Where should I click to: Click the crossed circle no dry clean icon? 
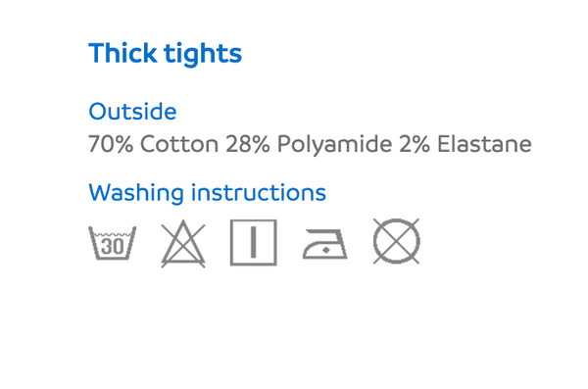pyautogui.click(x=396, y=241)
